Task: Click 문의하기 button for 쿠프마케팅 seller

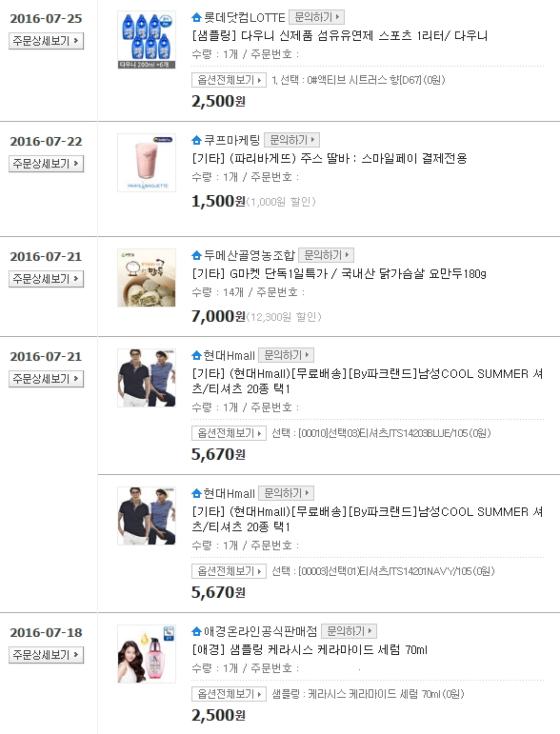Action: tap(292, 140)
